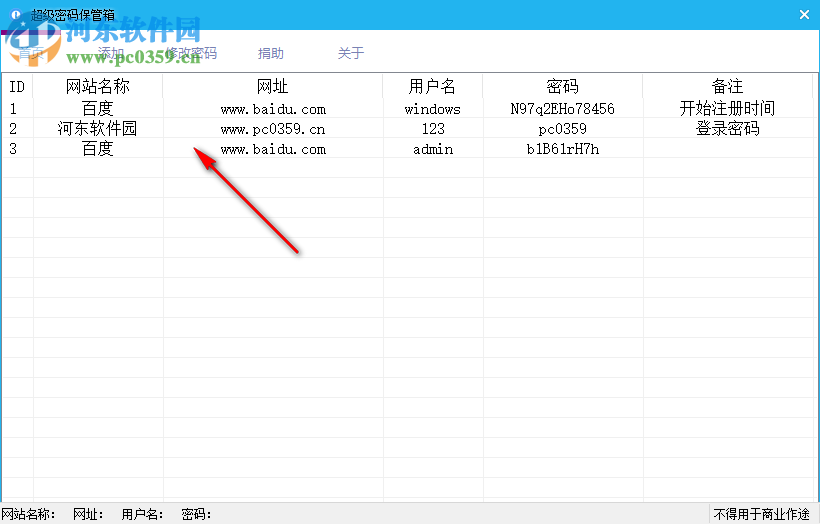
Task: Click the 网址: status bar label
Action: click(x=88, y=515)
